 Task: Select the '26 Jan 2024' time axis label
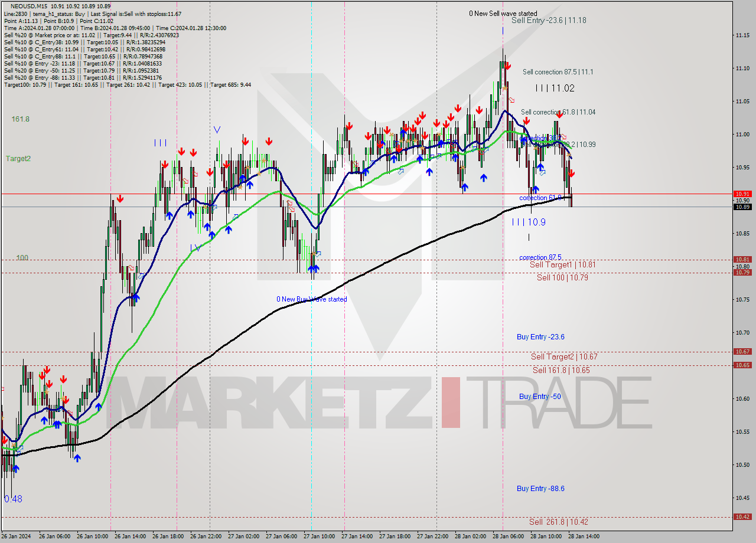pyautogui.click(x=17, y=537)
